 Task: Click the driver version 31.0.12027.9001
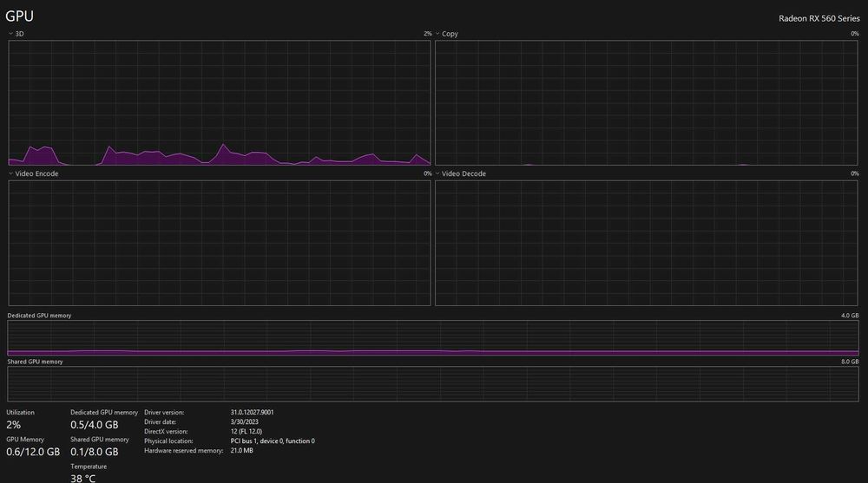point(252,412)
